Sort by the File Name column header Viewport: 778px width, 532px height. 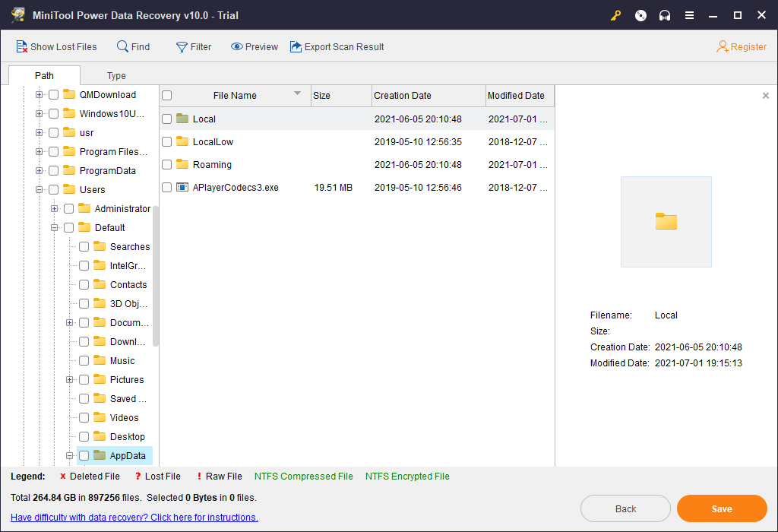[235, 95]
